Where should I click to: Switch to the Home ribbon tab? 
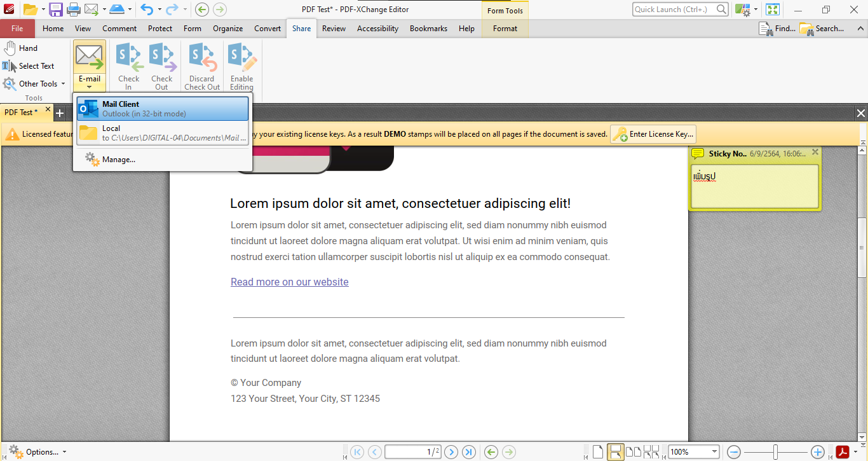click(x=53, y=29)
